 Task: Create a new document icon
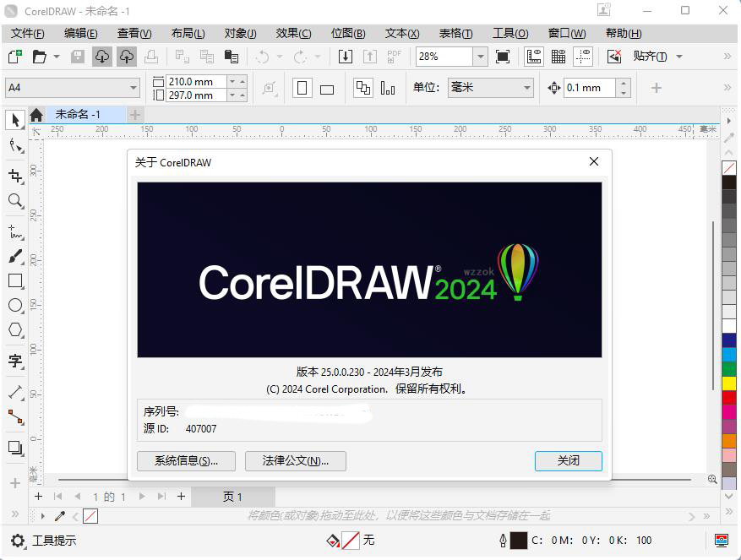coord(14,57)
